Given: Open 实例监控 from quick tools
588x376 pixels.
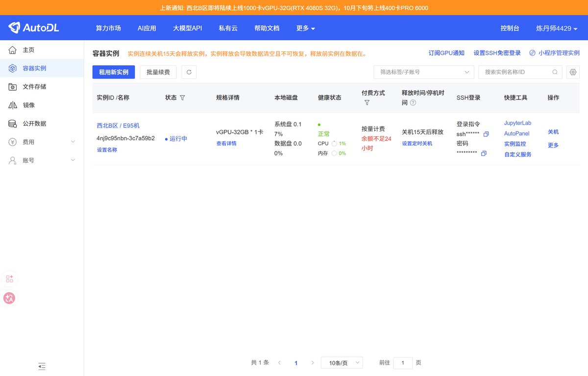Looking at the screenshot, I should [x=515, y=144].
